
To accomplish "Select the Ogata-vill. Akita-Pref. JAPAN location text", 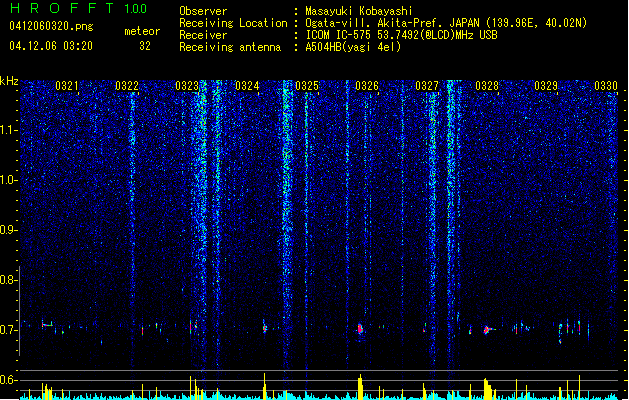I will (x=446, y=23).
